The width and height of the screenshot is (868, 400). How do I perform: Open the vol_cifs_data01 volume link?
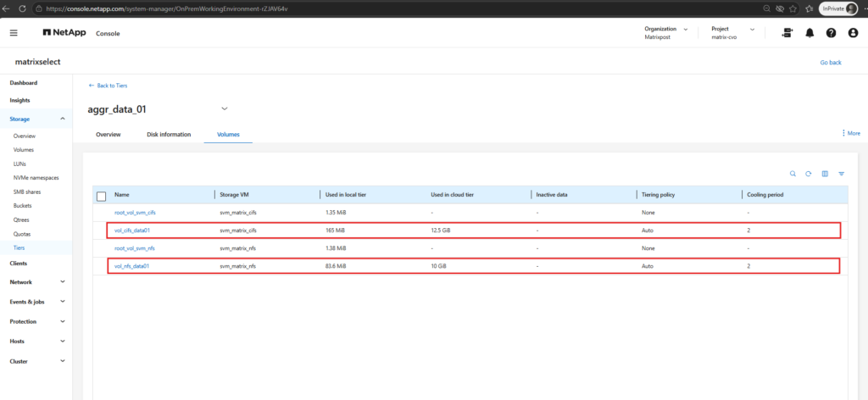click(131, 230)
